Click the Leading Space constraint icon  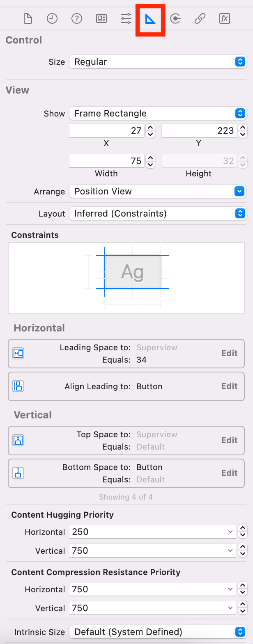tap(18, 353)
